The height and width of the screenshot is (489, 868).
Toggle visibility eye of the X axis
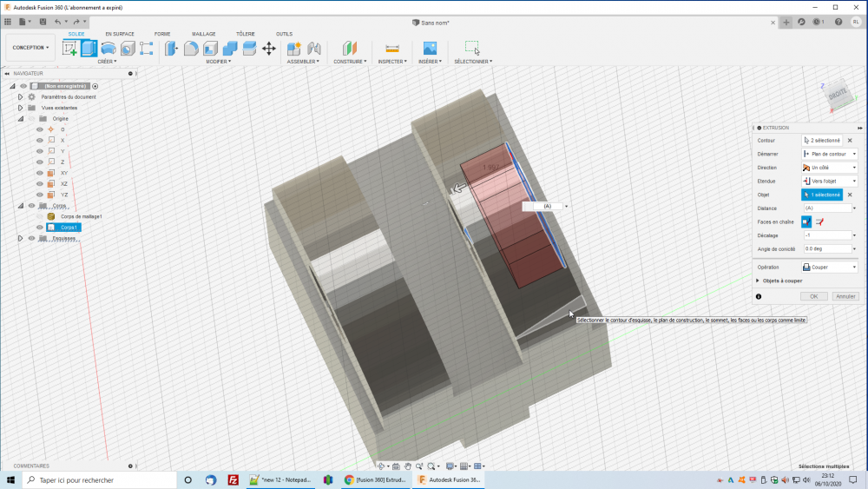click(x=40, y=140)
